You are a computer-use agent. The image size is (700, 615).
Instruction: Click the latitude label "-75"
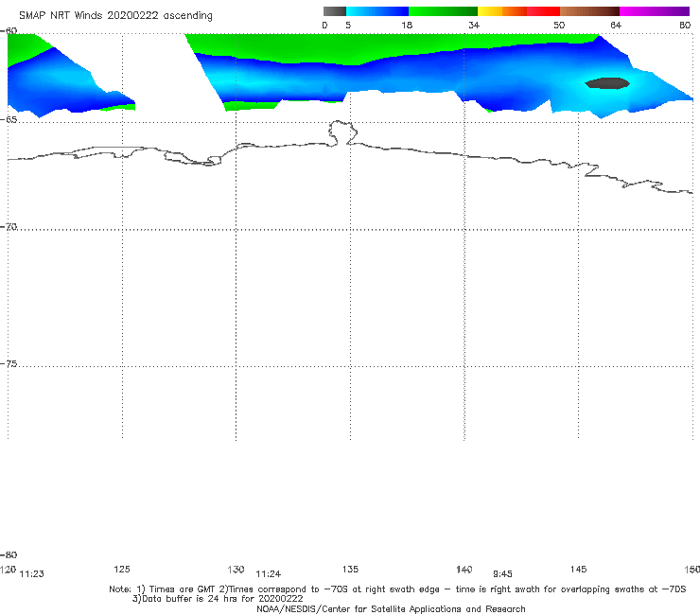pyautogui.click(x=9, y=364)
